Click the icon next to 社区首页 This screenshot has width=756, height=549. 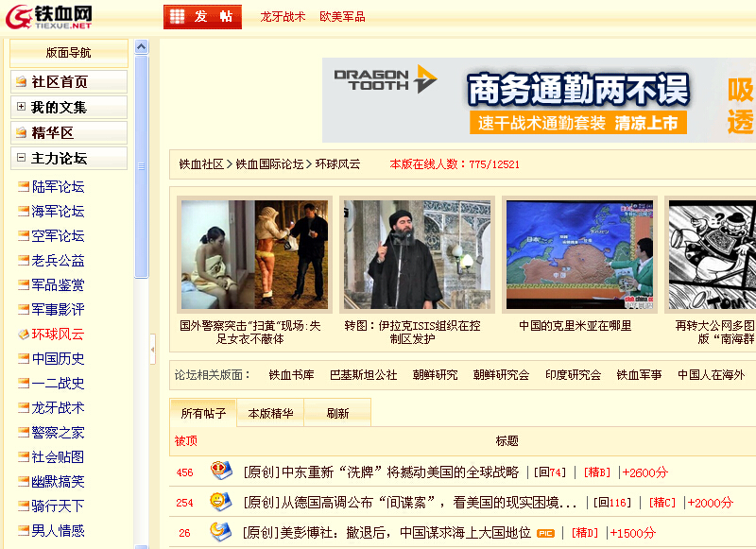(x=21, y=82)
